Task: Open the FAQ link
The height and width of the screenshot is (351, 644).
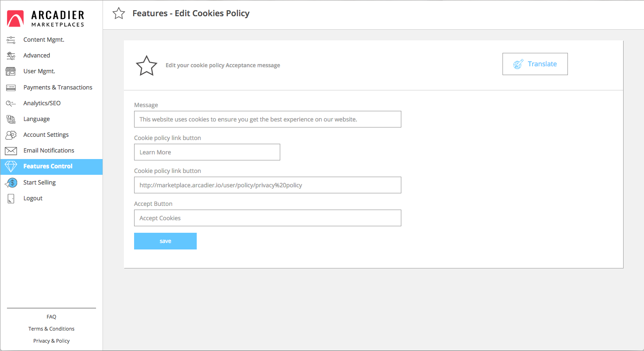Action: (x=52, y=317)
